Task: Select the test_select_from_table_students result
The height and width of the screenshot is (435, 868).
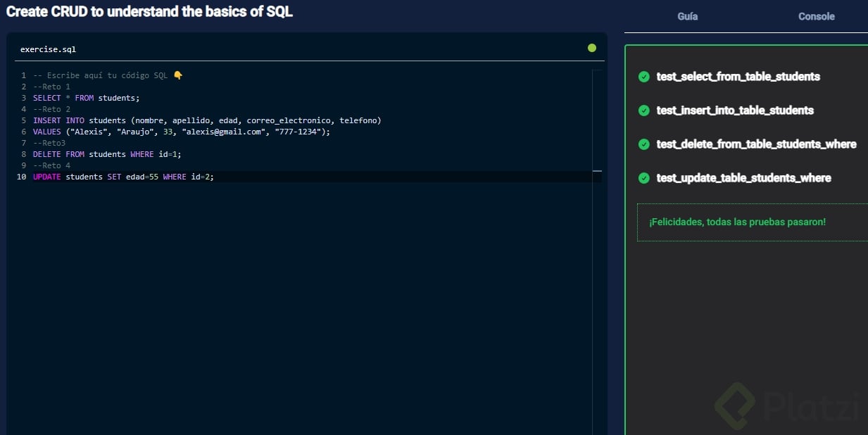Action: 738,77
